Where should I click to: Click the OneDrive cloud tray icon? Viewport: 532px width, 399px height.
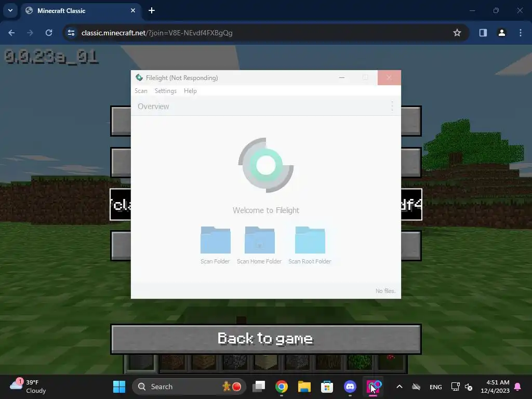click(x=416, y=387)
